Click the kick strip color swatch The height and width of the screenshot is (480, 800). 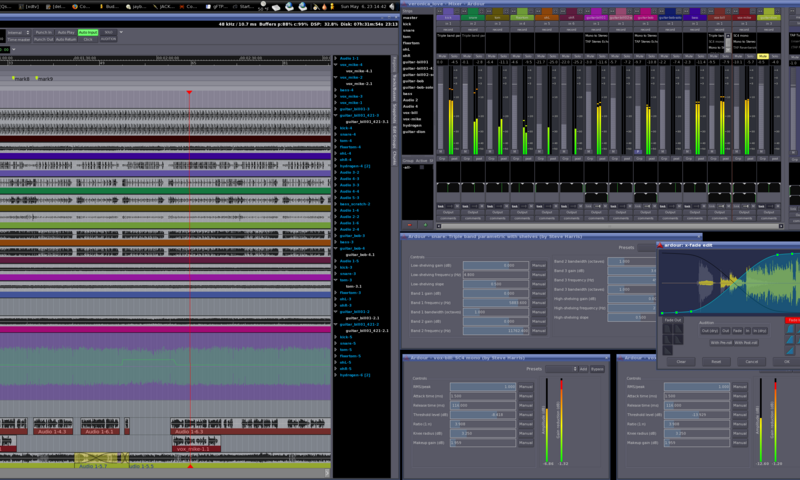tap(448, 11)
